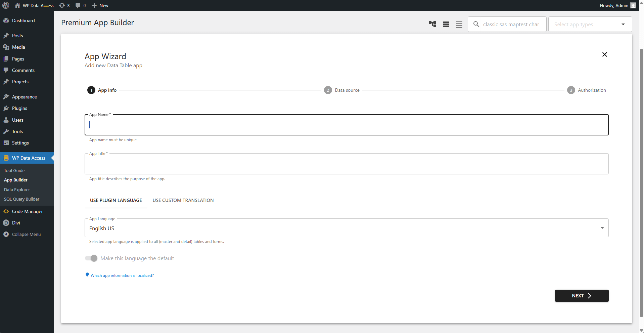Open comments via the speech bubble icon
This screenshot has width=644, height=333.
click(x=78, y=5)
